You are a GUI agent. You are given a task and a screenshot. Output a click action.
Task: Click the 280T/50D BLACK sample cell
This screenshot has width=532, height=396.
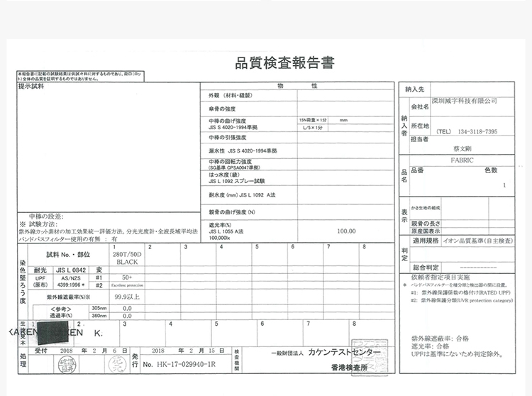[x=126, y=258]
